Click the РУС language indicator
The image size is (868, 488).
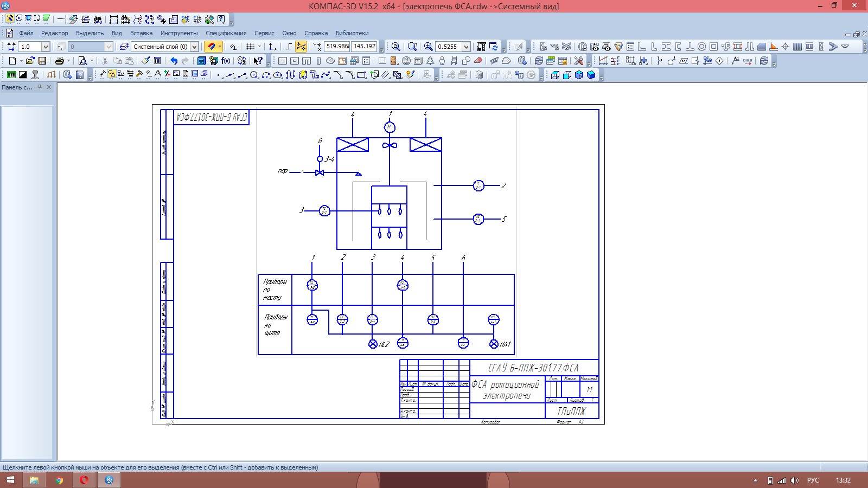[x=813, y=480]
